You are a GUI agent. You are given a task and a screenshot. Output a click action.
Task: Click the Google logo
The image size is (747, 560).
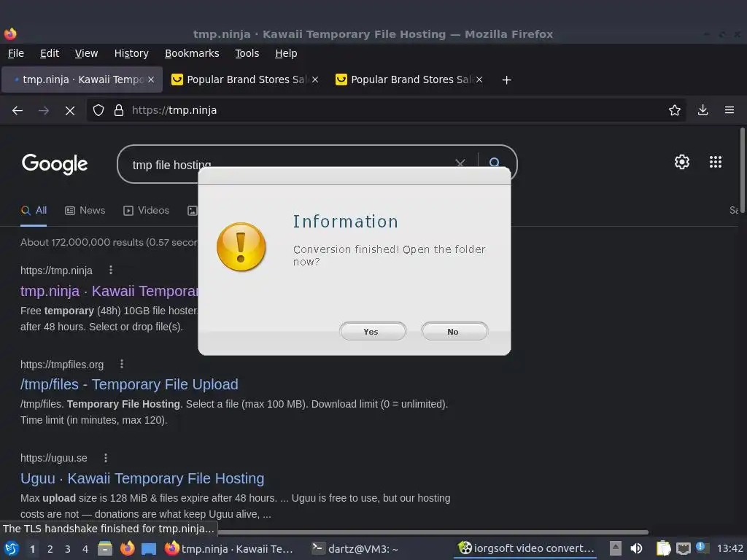(x=55, y=164)
